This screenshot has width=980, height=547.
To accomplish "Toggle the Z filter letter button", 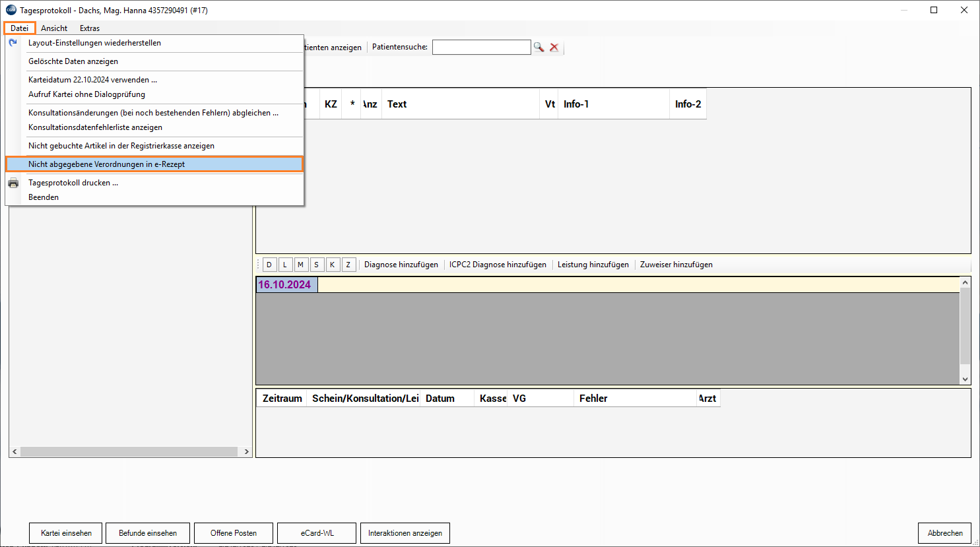I will (348, 265).
